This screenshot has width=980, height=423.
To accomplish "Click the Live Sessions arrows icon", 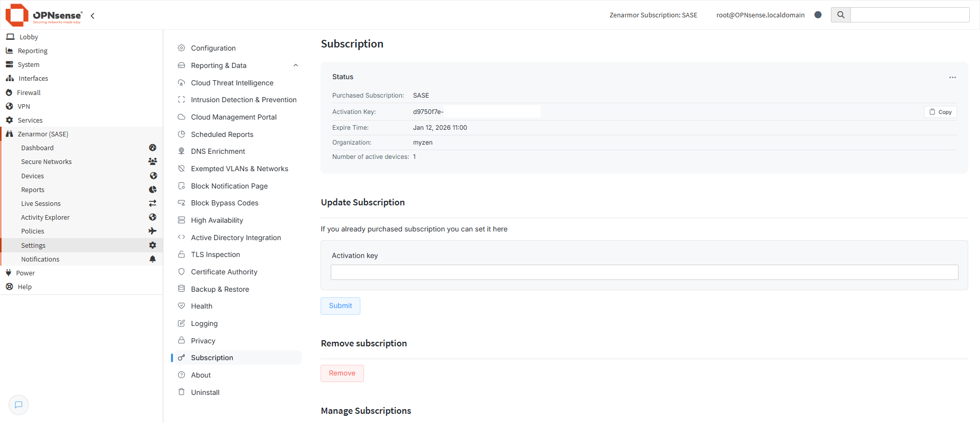I will coord(153,203).
